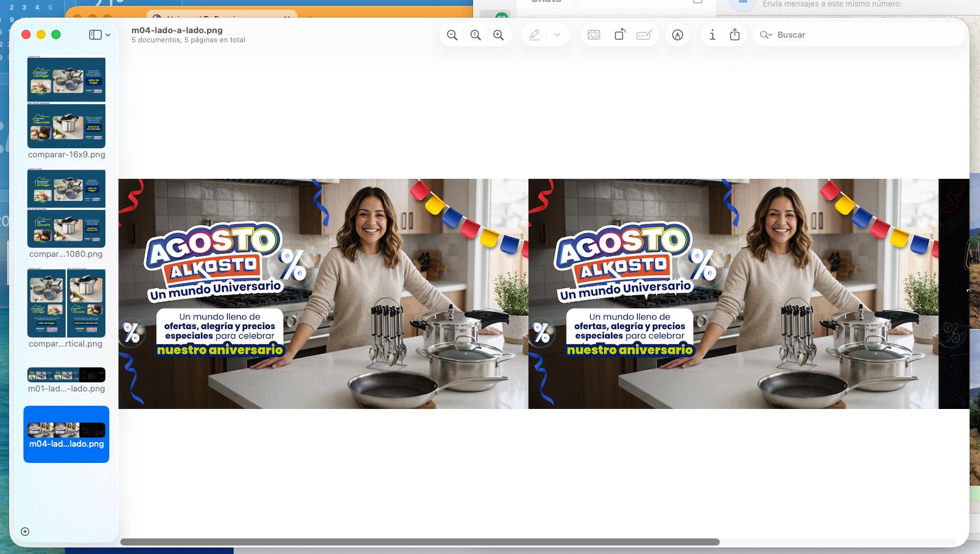Open the inspector info panel

(x=713, y=35)
